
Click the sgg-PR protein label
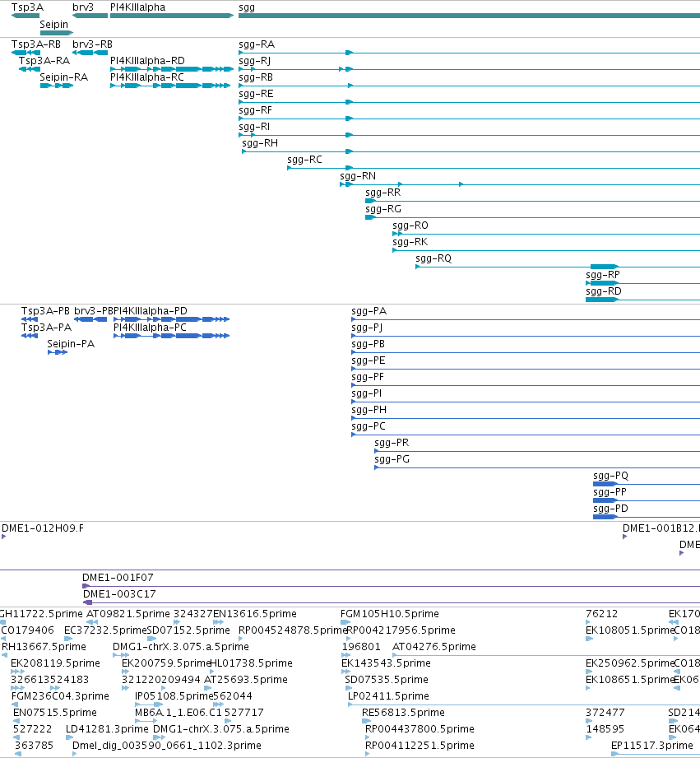pos(392,442)
